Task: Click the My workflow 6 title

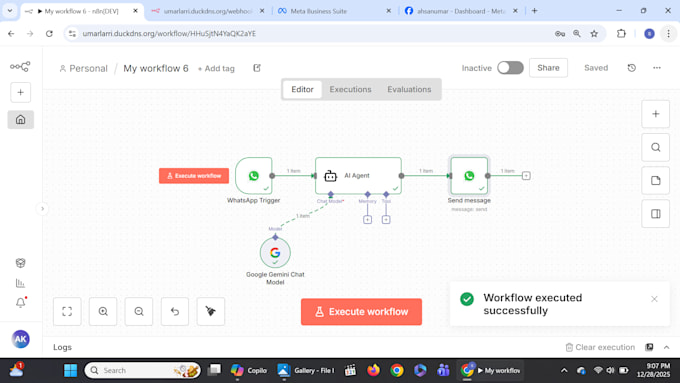Action: [156, 68]
